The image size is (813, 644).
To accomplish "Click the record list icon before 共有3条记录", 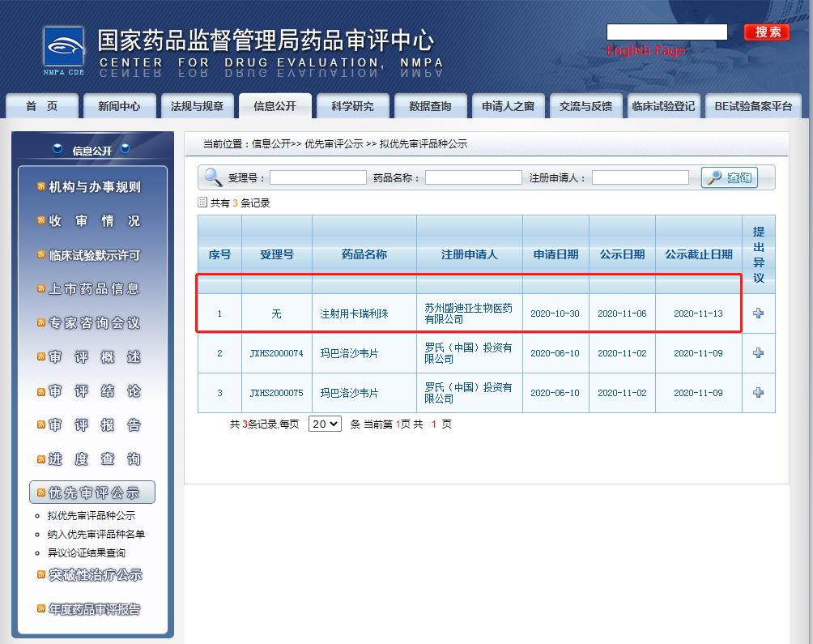I will [202, 203].
